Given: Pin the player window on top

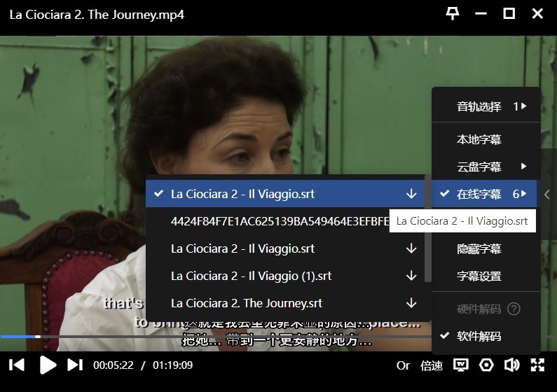Looking at the screenshot, I should (x=453, y=14).
